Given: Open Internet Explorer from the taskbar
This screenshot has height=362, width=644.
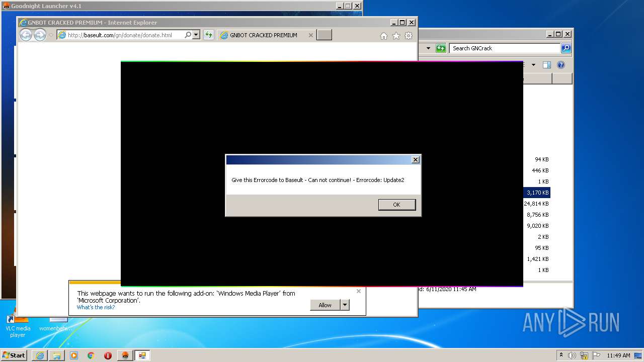Looking at the screenshot, I should coord(40,355).
